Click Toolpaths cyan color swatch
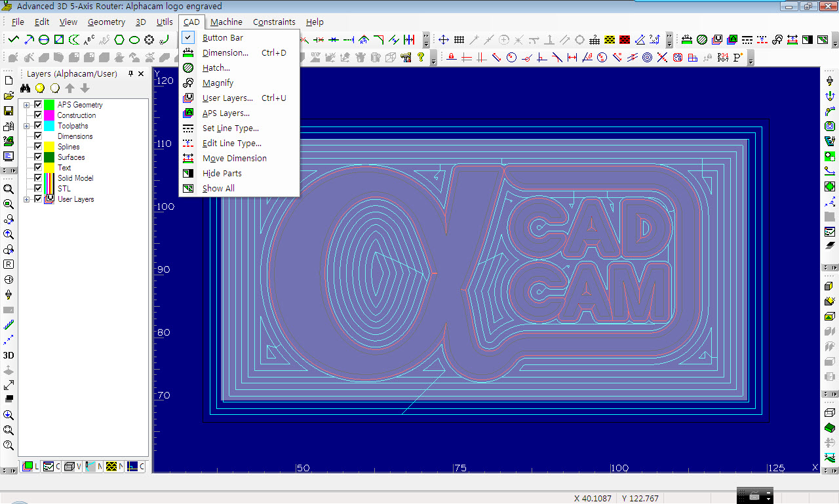 (x=49, y=126)
